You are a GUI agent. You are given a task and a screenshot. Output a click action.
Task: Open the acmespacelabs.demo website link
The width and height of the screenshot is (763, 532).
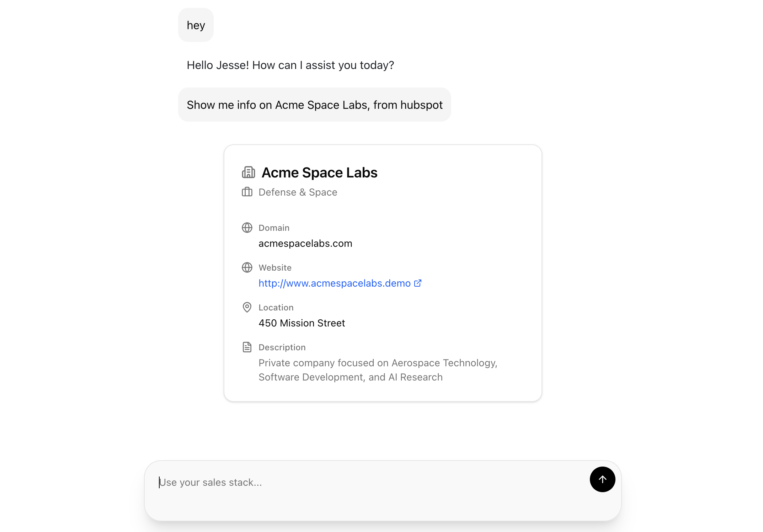click(x=334, y=283)
